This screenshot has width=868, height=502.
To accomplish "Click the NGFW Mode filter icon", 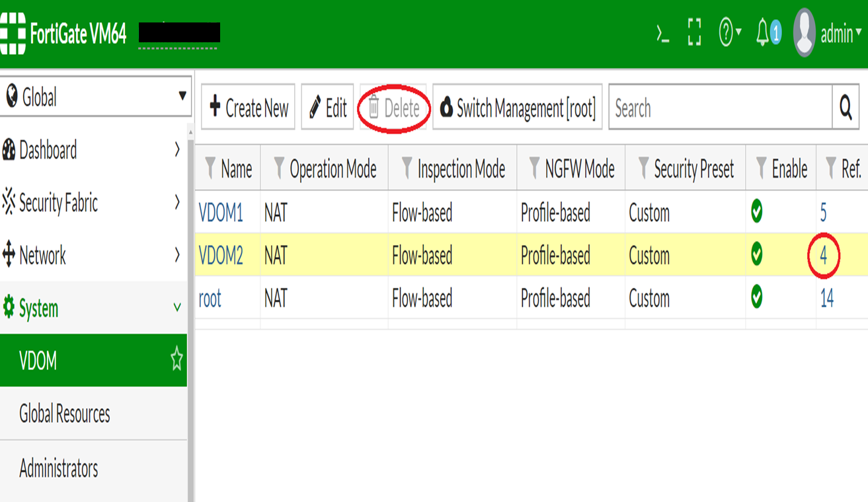I will pyautogui.click(x=534, y=169).
